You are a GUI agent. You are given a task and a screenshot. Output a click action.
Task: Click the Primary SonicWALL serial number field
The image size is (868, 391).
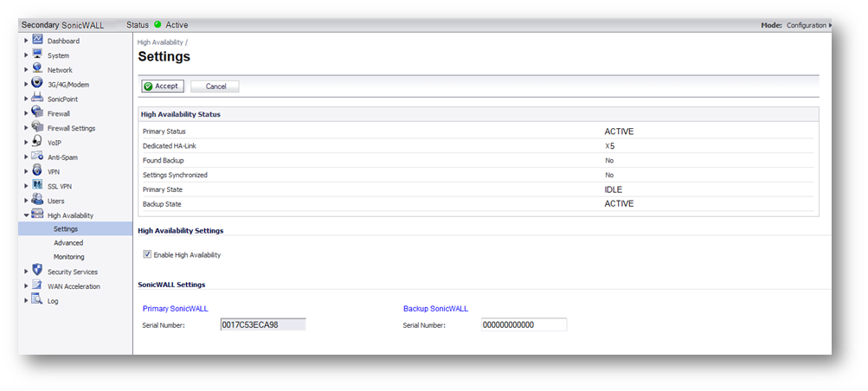pos(263,325)
